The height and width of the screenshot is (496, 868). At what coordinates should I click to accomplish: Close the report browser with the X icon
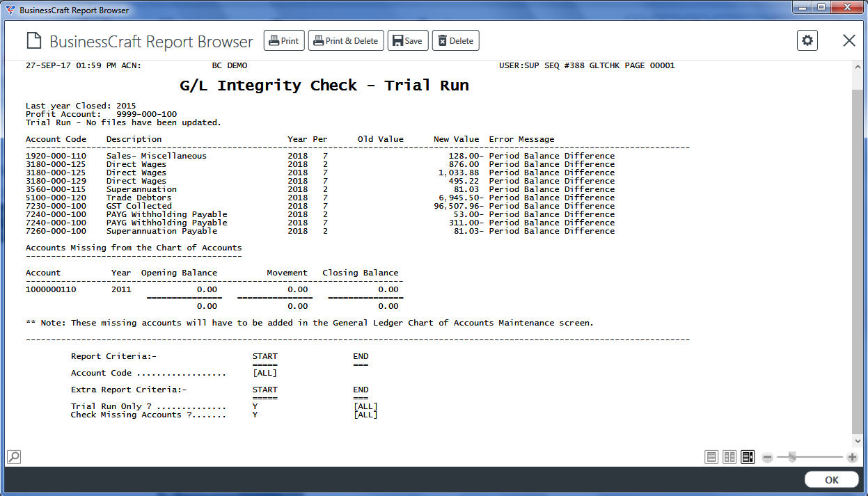(849, 40)
